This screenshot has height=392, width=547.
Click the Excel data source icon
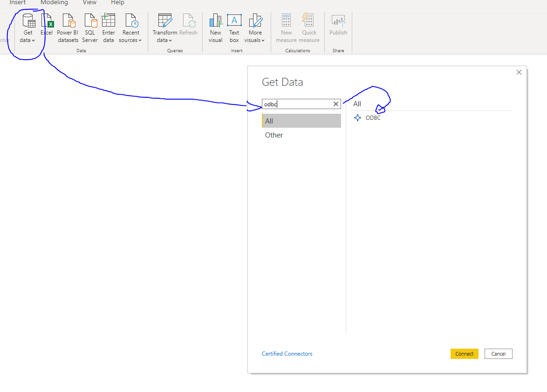[47, 21]
